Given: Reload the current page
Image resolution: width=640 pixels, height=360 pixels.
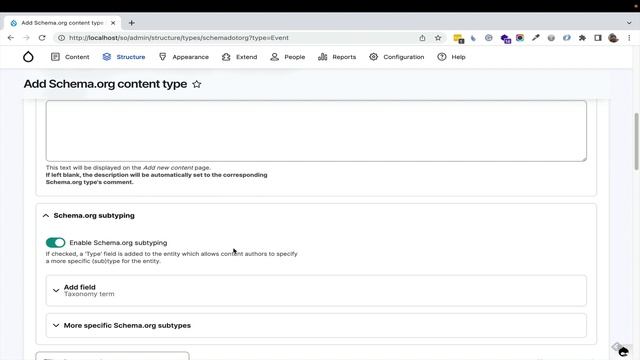Looking at the screenshot, I should click(42, 38).
